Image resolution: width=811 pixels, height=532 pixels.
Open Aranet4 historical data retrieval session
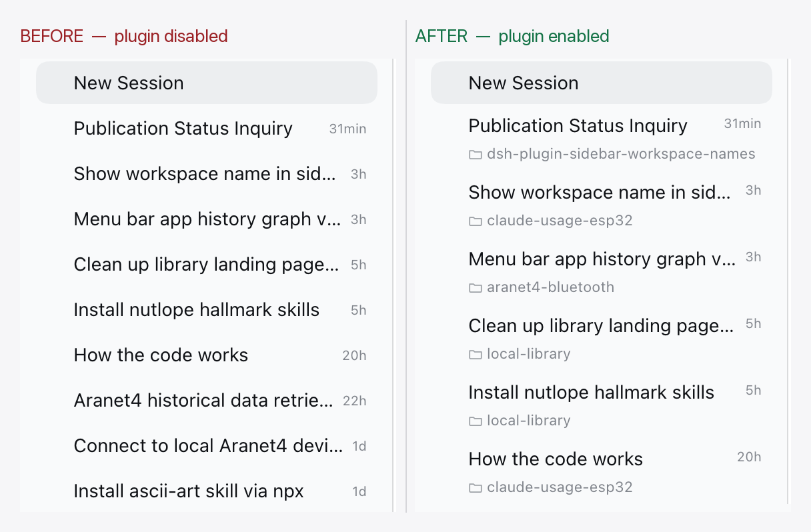(x=207, y=400)
